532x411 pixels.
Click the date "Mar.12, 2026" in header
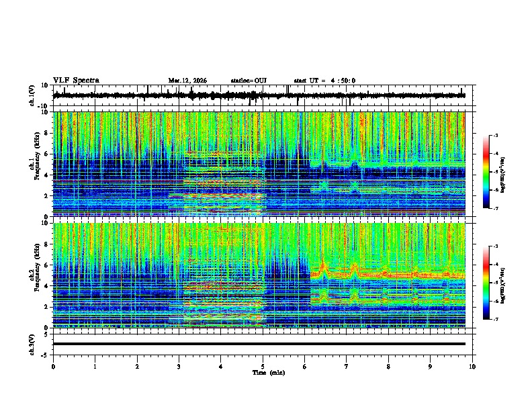point(187,81)
